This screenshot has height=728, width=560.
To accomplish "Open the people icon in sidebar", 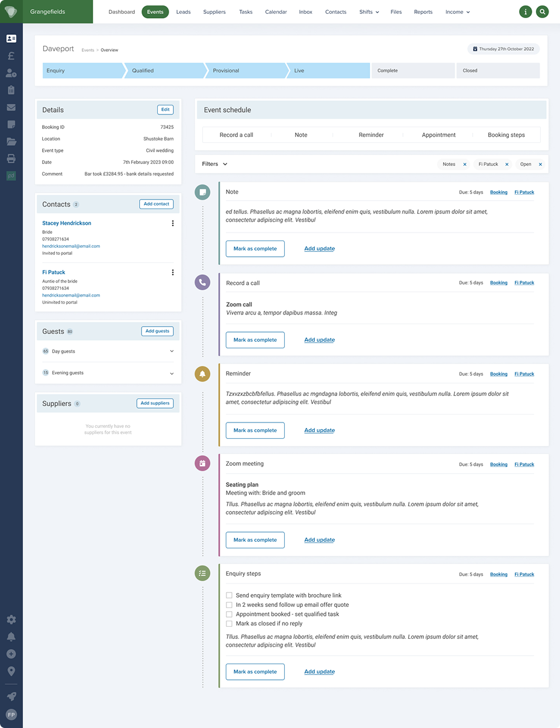I will click(x=11, y=73).
